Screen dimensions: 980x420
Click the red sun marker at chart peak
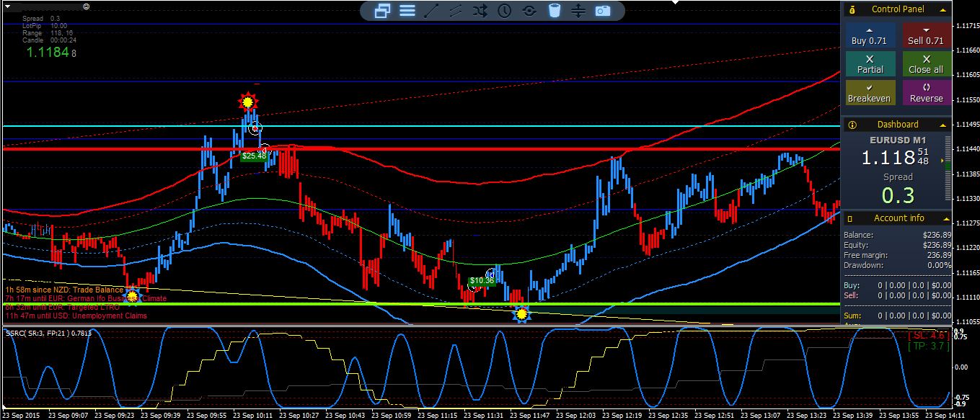pyautogui.click(x=248, y=102)
